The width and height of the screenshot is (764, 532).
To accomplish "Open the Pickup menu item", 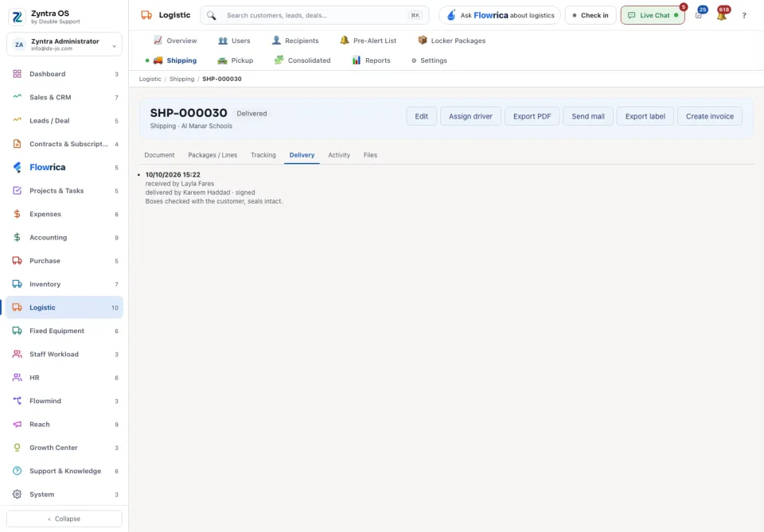I will (x=236, y=60).
